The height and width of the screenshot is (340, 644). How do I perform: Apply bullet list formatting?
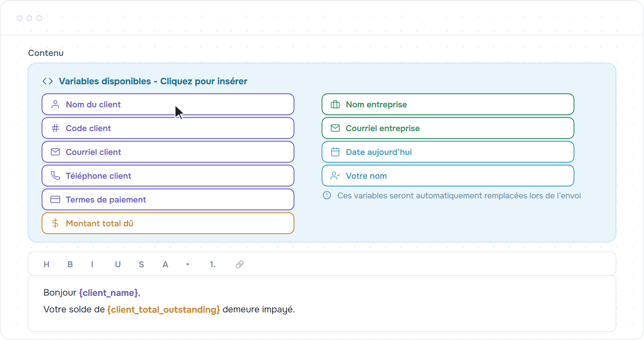(188, 264)
